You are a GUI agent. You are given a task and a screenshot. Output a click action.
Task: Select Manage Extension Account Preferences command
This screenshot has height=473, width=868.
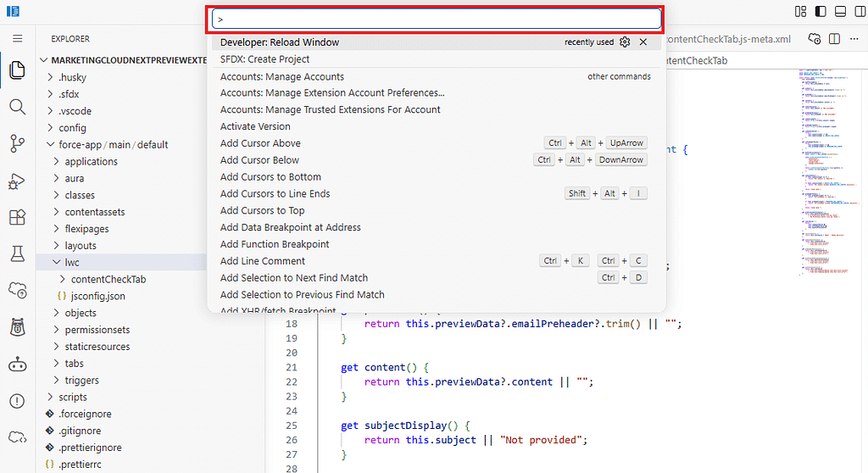pyautogui.click(x=437, y=93)
